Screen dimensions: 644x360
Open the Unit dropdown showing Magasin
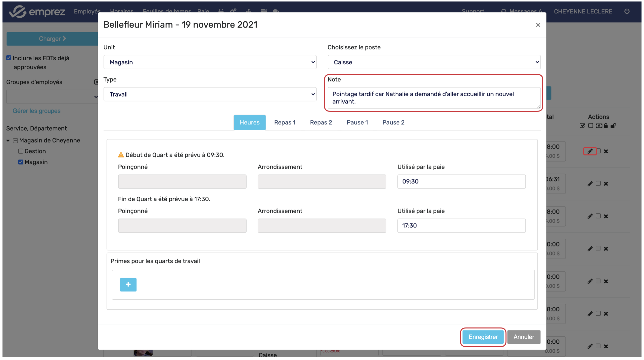pyautogui.click(x=210, y=62)
